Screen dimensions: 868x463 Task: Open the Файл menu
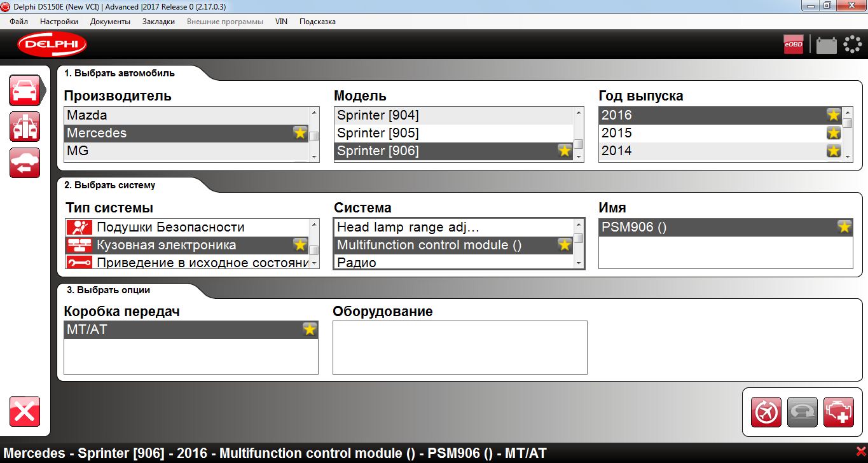pos(19,22)
